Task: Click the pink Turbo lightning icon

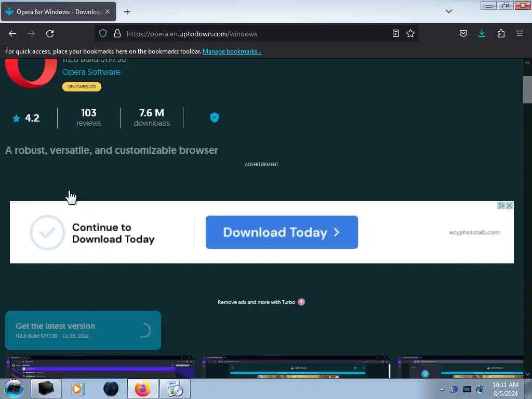Action: [301, 302]
